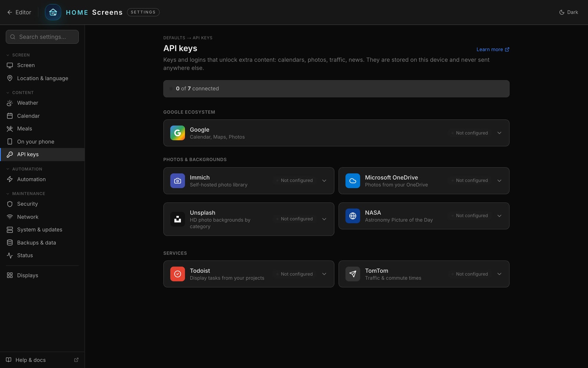Open the Help & docs link
The width and height of the screenshot is (588, 368).
[42, 360]
